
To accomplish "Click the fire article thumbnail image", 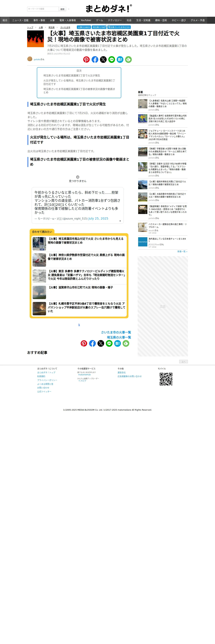I will pyautogui.click(x=35, y=39).
